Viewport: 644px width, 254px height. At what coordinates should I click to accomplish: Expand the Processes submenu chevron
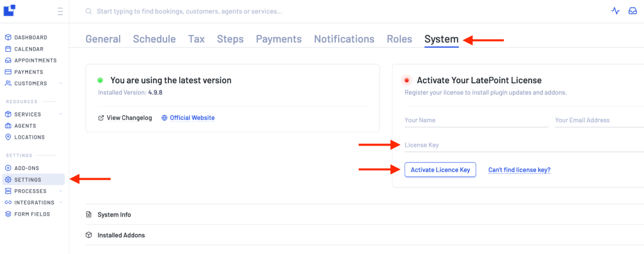pos(61,191)
